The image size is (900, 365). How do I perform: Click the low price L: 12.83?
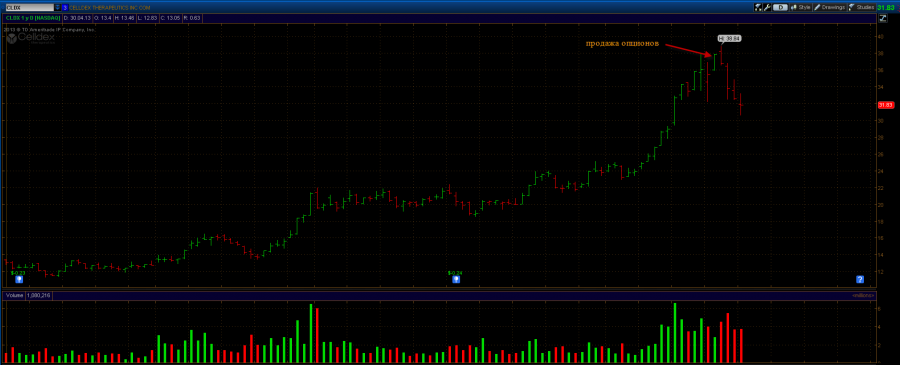(148, 18)
